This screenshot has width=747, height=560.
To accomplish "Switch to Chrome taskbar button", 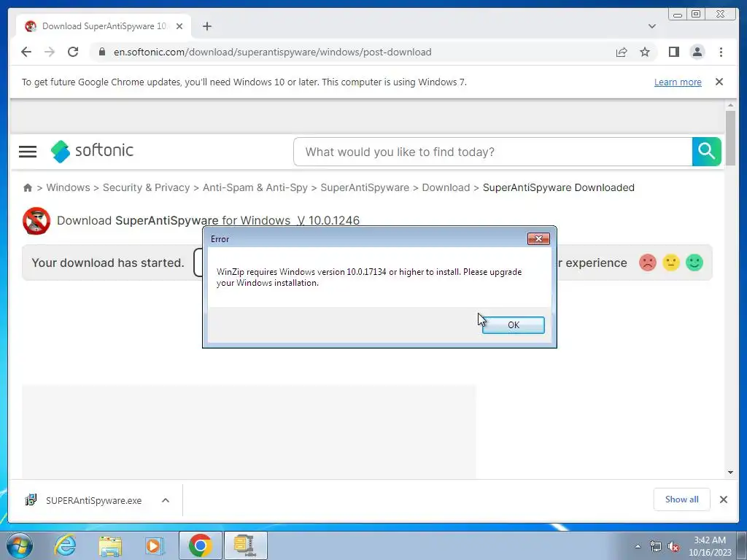I will tap(200, 545).
